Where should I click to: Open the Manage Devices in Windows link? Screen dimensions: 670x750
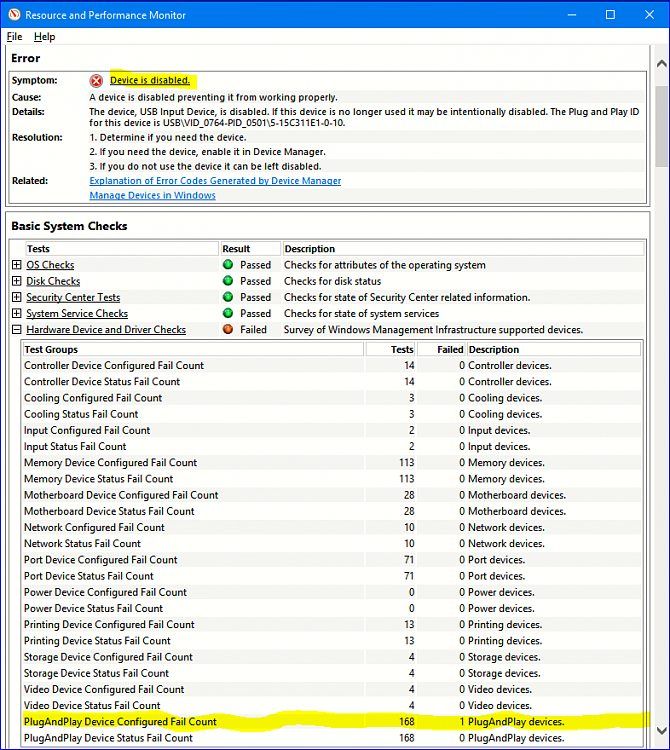click(153, 195)
